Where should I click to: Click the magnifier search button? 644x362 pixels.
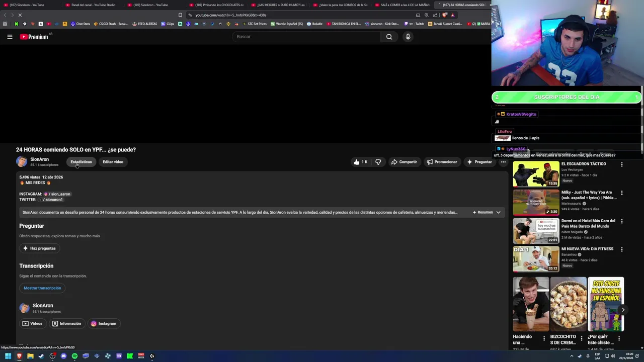(389, 36)
